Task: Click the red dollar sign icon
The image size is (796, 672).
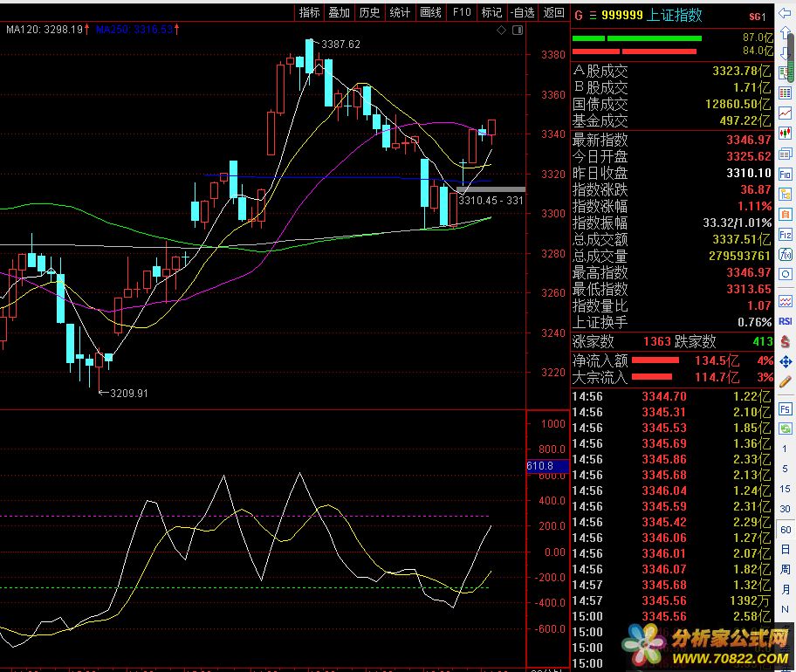Action: pos(785,341)
